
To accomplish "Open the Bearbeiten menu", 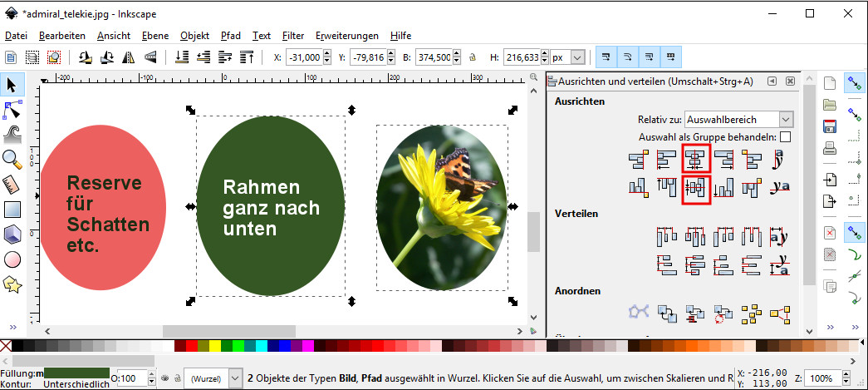I will pyautogui.click(x=62, y=36).
